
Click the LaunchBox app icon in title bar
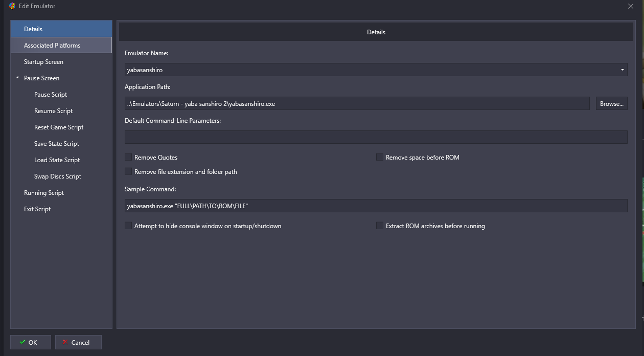(12, 6)
